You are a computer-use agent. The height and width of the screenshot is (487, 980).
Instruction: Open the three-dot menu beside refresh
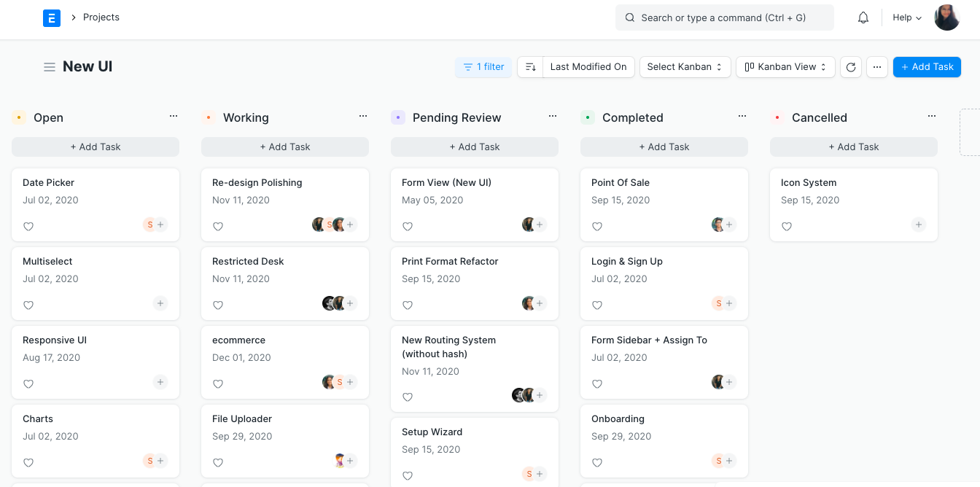click(x=877, y=67)
